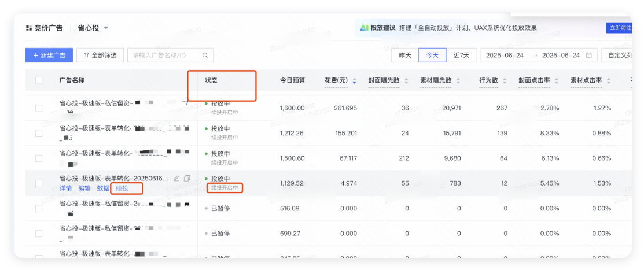Click the copy icon beside 省心投-极速版-表单转化-20250616

pos(187,179)
